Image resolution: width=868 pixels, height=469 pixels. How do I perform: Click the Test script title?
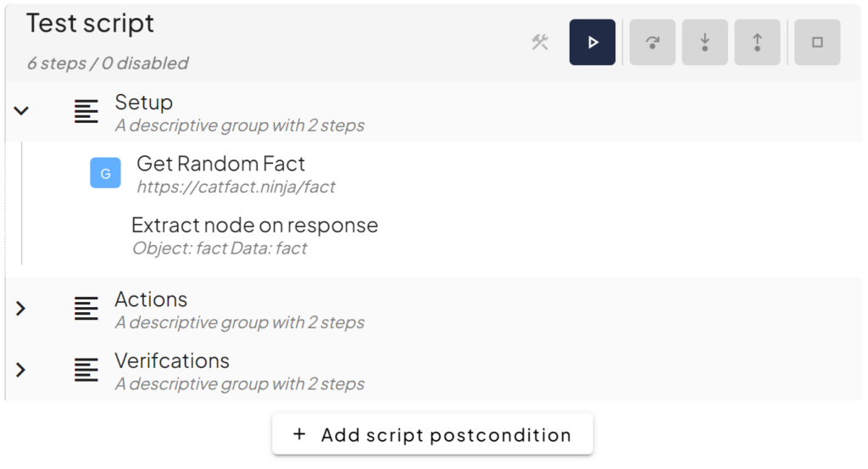coord(90,24)
